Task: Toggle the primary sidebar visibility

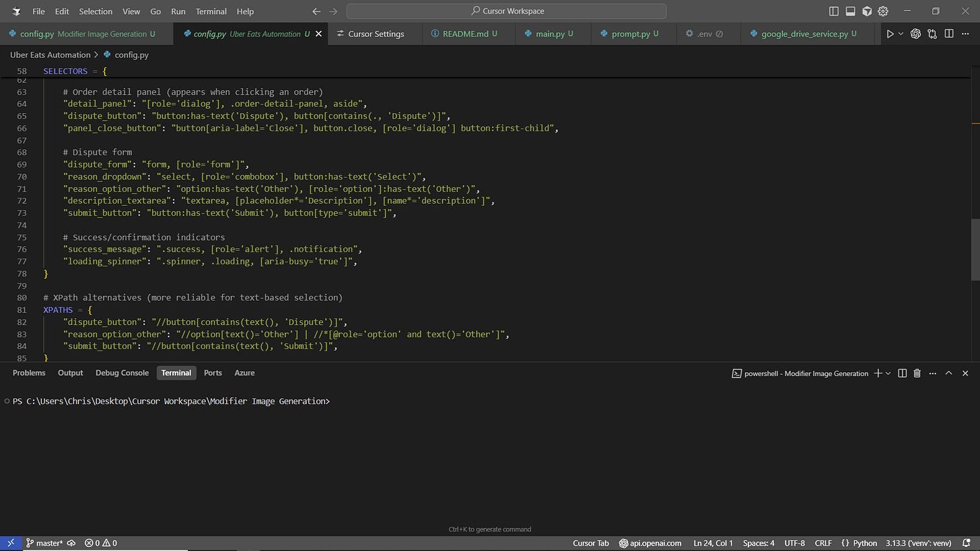Action: [833, 11]
